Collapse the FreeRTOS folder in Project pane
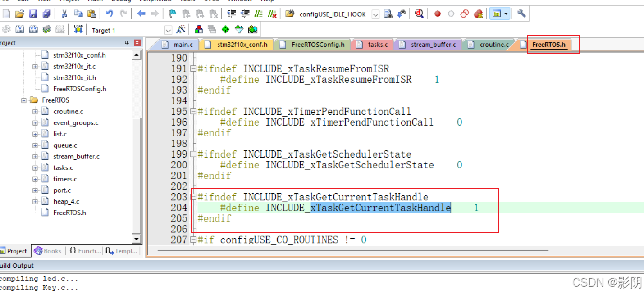The image size is (644, 294). point(23,100)
